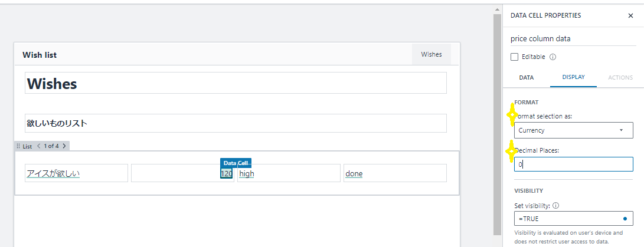
Task: Select the Wishes heading text box
Action: 236,83
